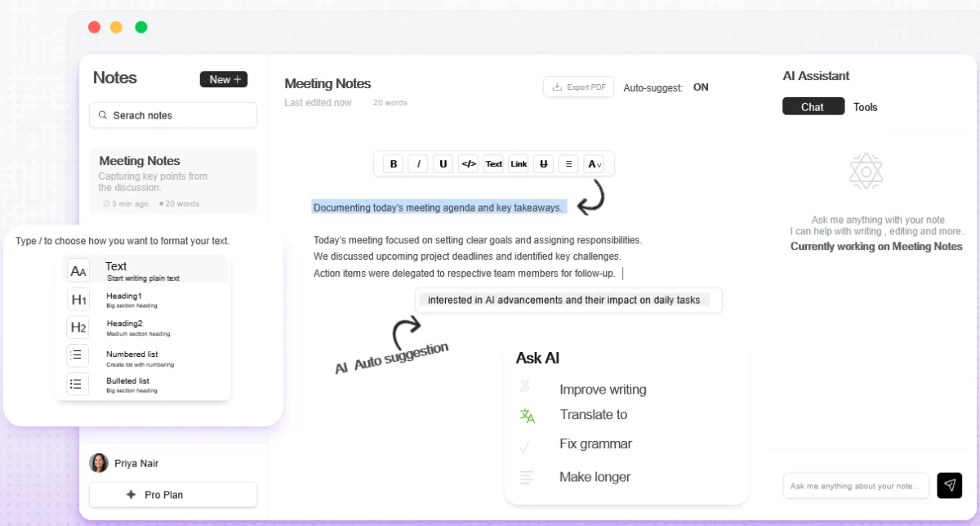Image resolution: width=980 pixels, height=526 pixels.
Task: Create a note with the New + button
Action: click(224, 79)
